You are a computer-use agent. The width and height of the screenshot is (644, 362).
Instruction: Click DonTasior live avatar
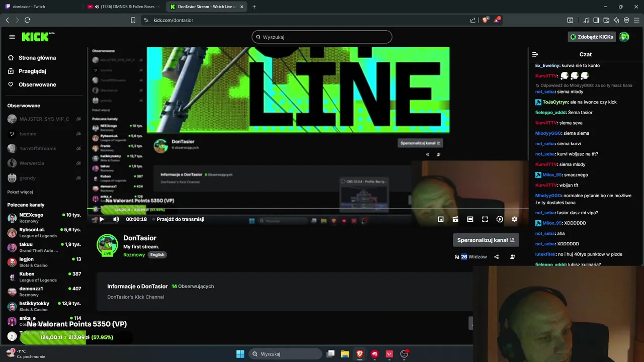tap(107, 245)
